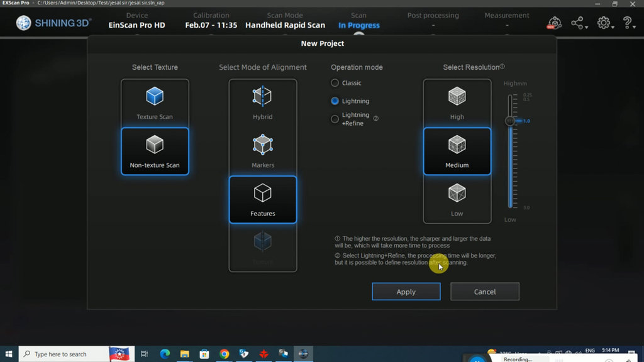Select Lightning operation mode radio button
The image size is (644, 362).
pyautogui.click(x=335, y=101)
